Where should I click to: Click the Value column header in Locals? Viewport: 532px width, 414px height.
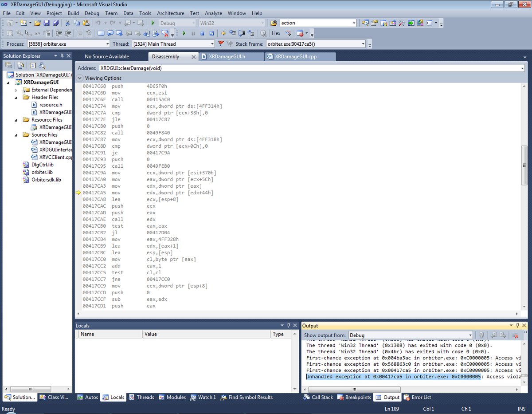click(x=206, y=334)
